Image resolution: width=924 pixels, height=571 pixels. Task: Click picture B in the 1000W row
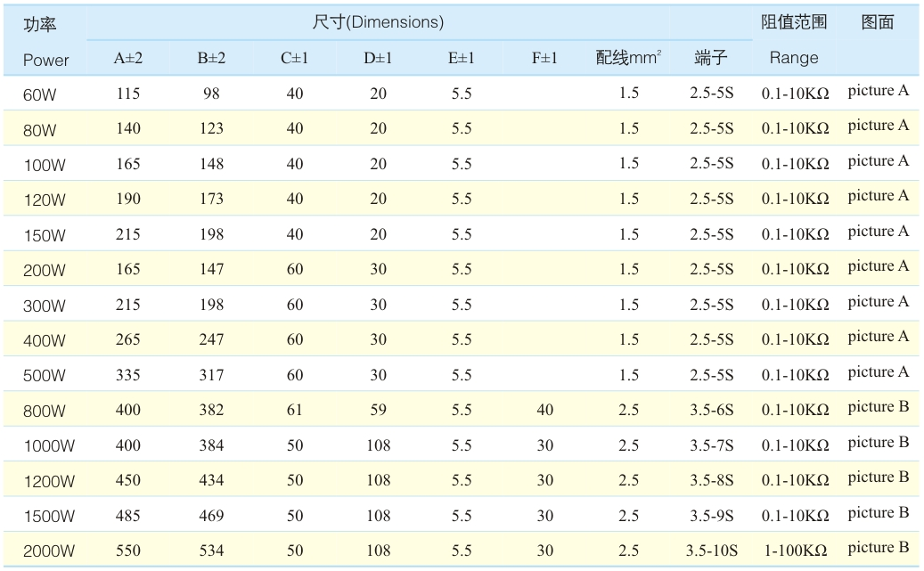pyautogui.click(x=878, y=442)
